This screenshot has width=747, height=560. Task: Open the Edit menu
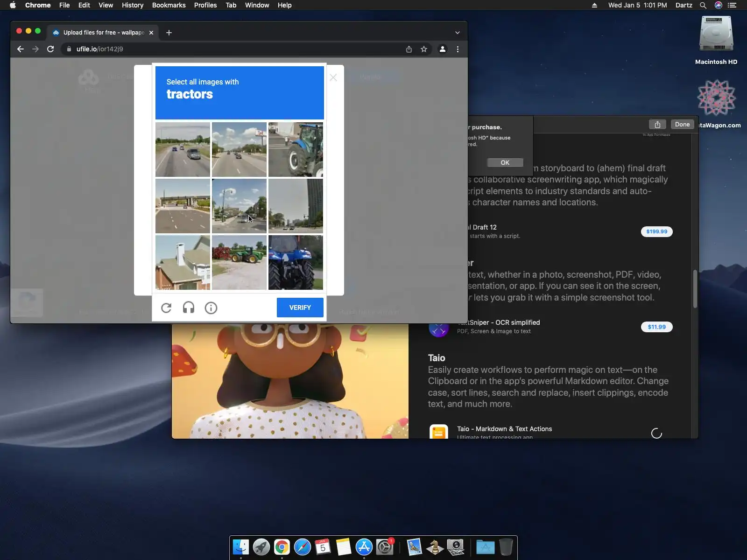coord(84,5)
